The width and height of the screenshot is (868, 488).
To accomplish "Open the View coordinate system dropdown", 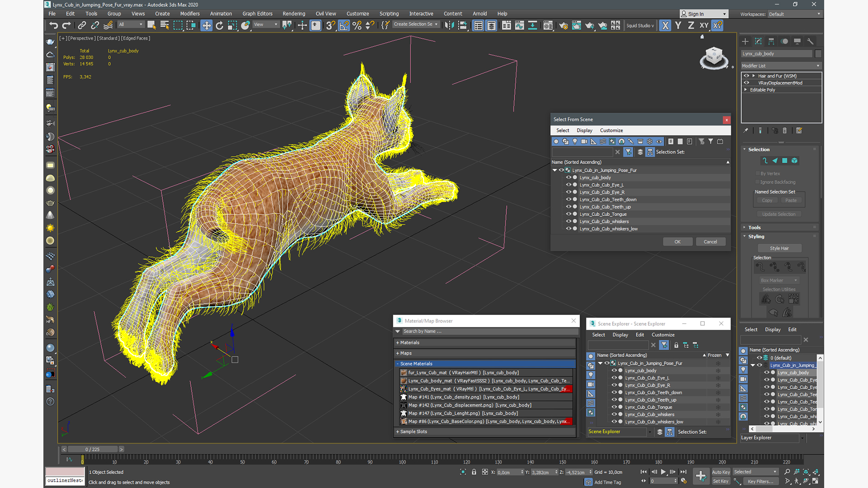I will click(x=265, y=25).
